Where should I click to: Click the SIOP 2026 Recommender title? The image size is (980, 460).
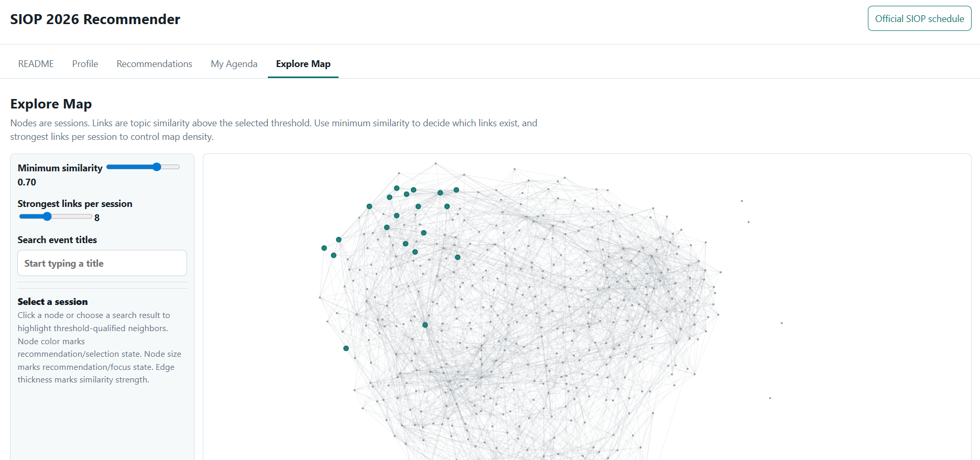[x=95, y=19]
